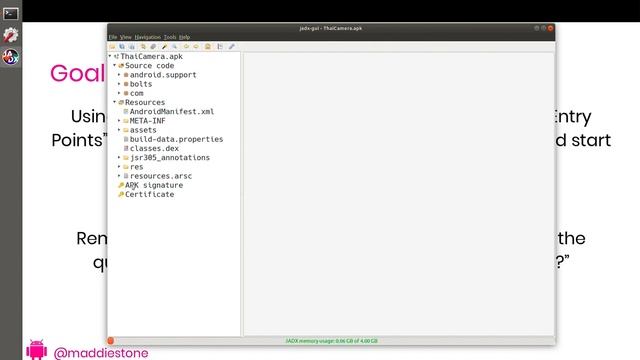Click the Back navigation arrow icon

(x=186, y=47)
